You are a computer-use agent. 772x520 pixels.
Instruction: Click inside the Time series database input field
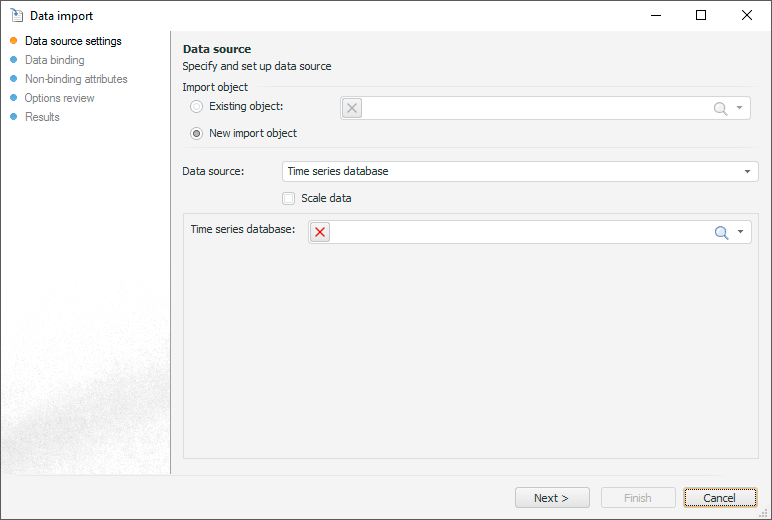coord(520,232)
